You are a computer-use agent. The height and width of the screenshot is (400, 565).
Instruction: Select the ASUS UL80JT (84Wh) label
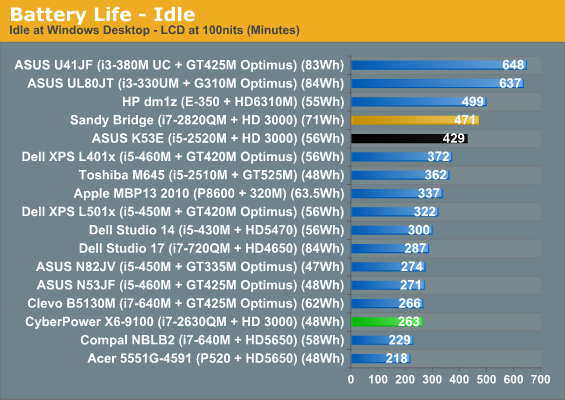pos(186,84)
